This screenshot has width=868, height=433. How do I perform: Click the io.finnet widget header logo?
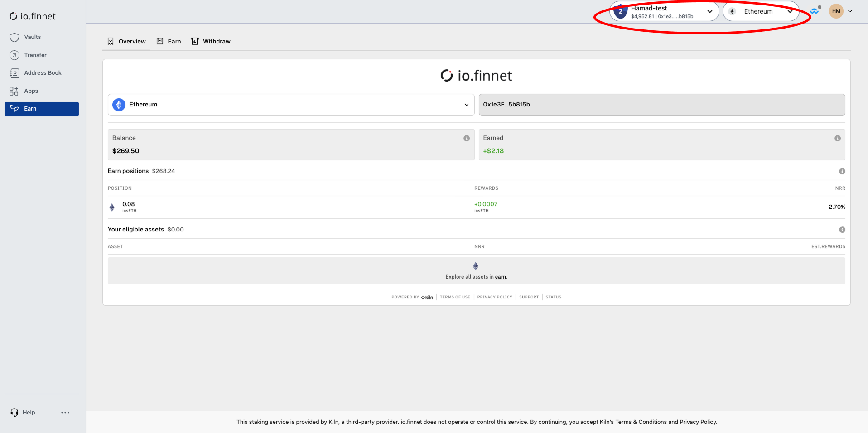tap(476, 76)
